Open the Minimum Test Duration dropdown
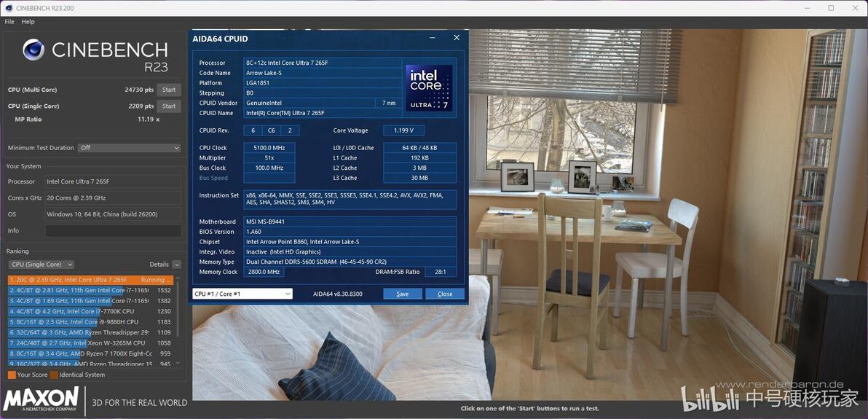 click(130, 148)
